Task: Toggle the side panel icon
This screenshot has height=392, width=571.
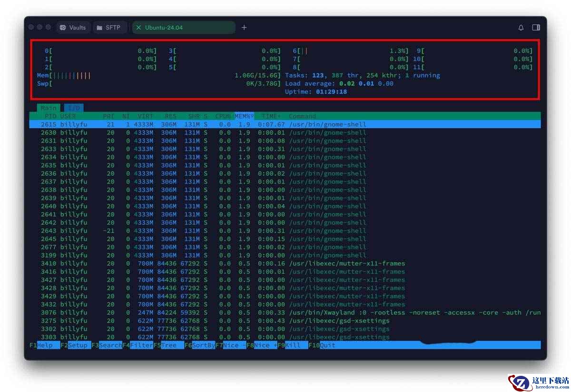Action: (x=536, y=28)
